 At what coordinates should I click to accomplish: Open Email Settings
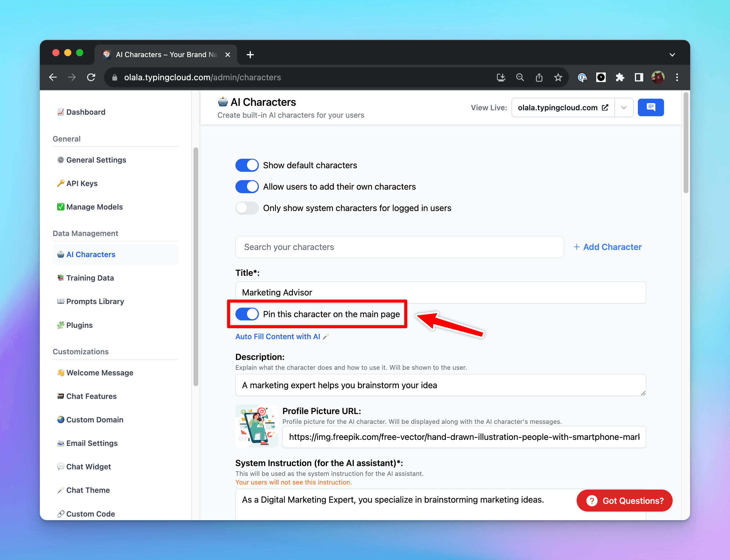[x=91, y=443]
